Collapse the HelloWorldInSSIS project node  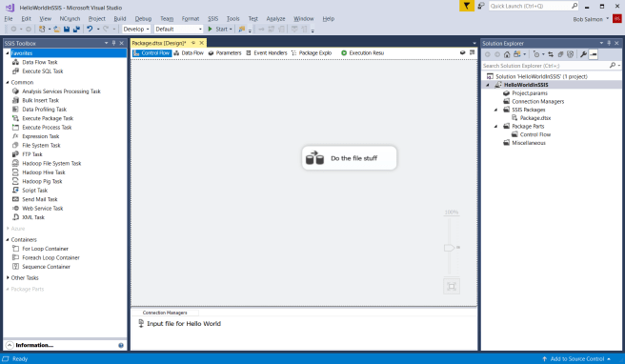pyautogui.click(x=488, y=85)
